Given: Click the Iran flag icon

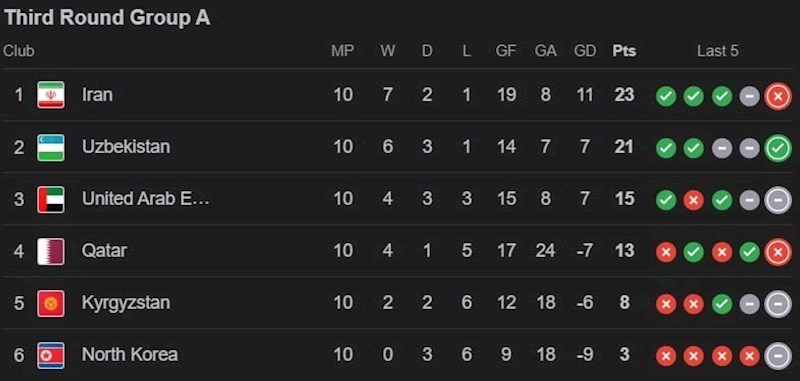Looking at the screenshot, I should (x=51, y=95).
